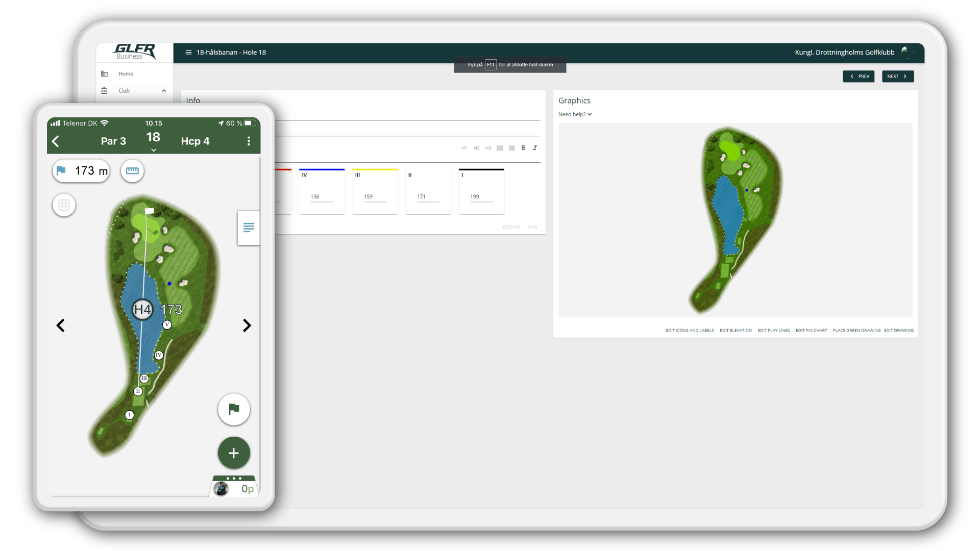
Task: Click the Home building icon in sidebar
Action: (104, 73)
